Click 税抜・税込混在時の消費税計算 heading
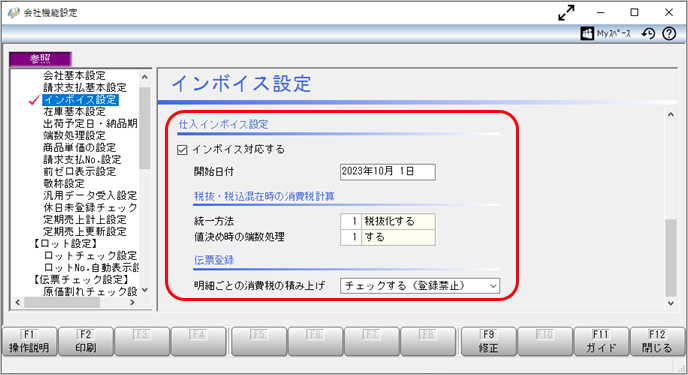The image size is (688, 375). tap(264, 196)
